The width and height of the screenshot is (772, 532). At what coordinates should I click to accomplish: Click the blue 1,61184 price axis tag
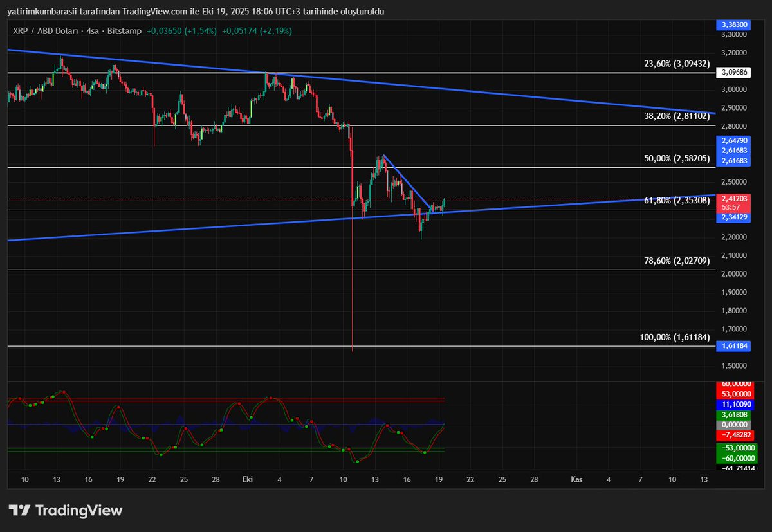734,346
